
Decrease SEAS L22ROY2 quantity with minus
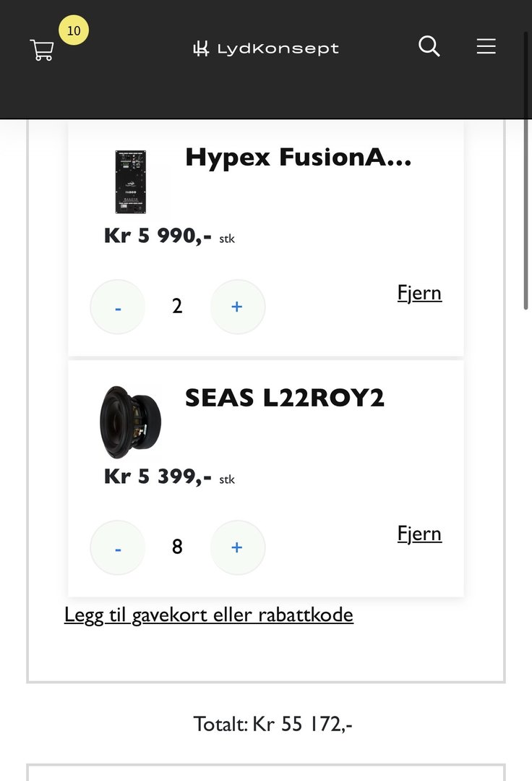(118, 547)
